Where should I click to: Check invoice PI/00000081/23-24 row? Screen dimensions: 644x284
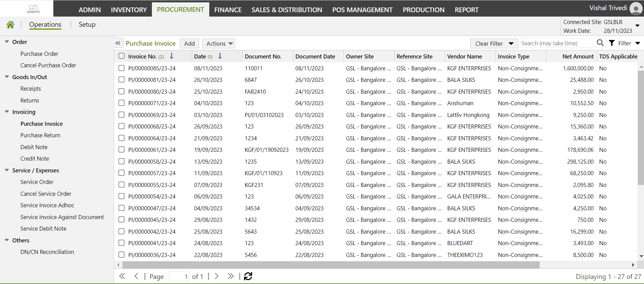click(x=122, y=80)
